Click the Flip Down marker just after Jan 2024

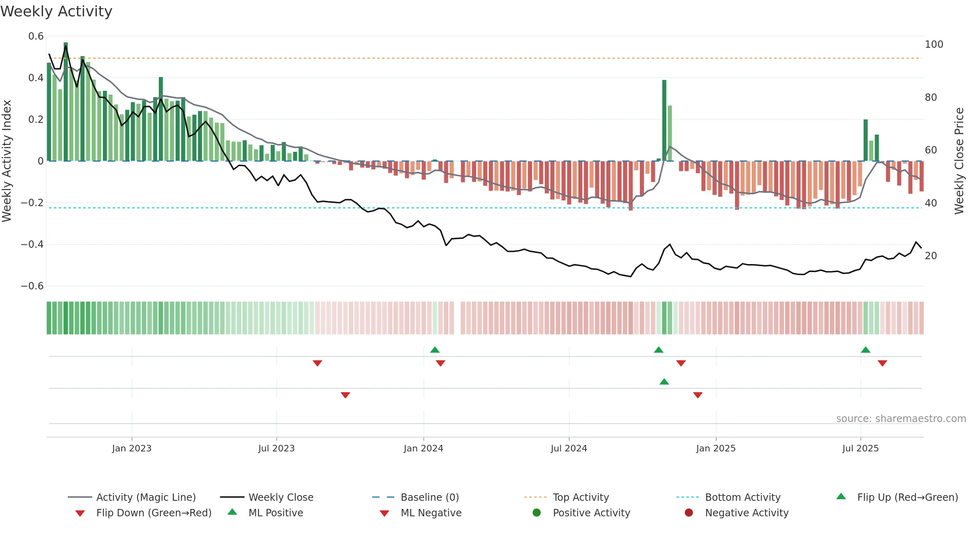pyautogui.click(x=440, y=363)
